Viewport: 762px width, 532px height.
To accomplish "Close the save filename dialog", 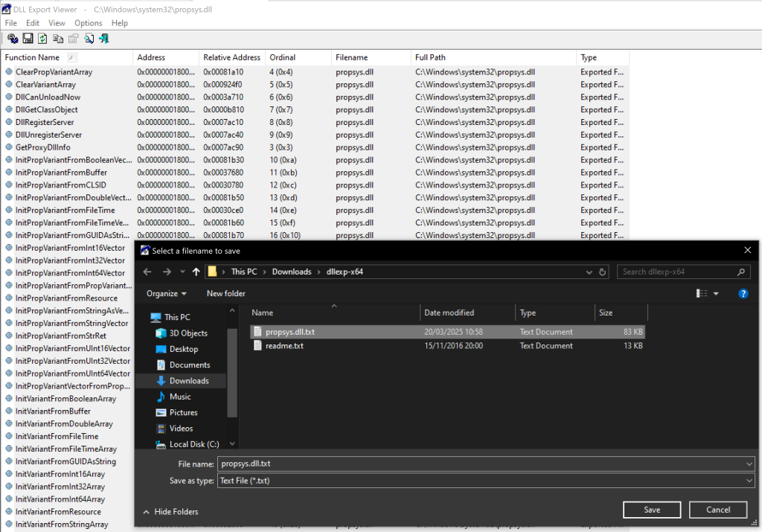I will [x=747, y=250].
